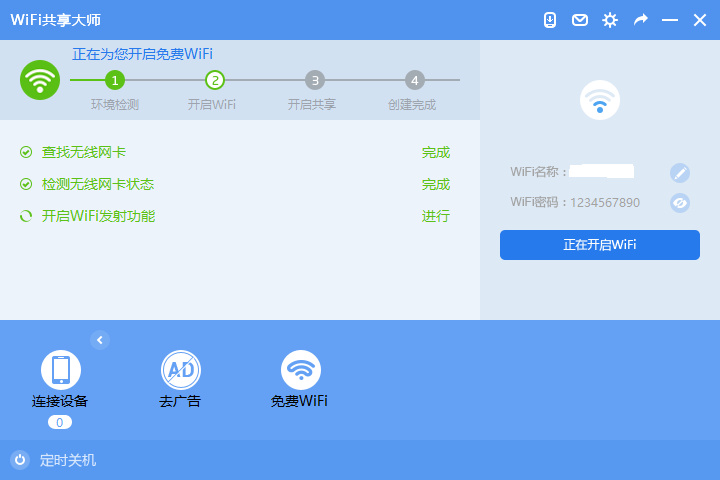Click the 创建完成 step label
This screenshot has height=480, width=720.
[x=412, y=105]
